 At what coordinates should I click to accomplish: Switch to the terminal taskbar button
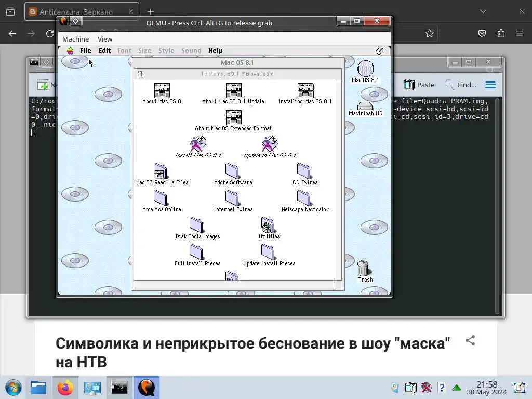point(119,388)
